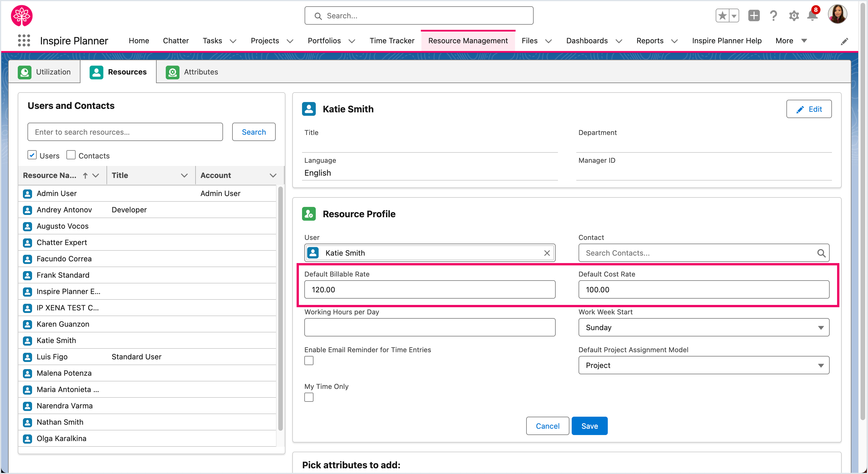
Task: Click the sort arrow on Resource Name
Action: pyautogui.click(x=85, y=175)
